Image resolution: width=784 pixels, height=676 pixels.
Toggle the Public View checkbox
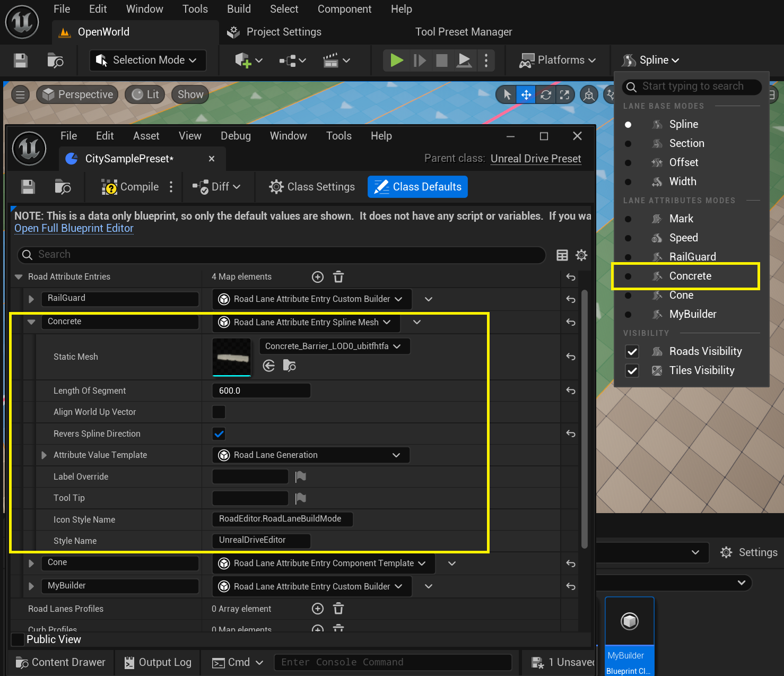click(x=18, y=639)
